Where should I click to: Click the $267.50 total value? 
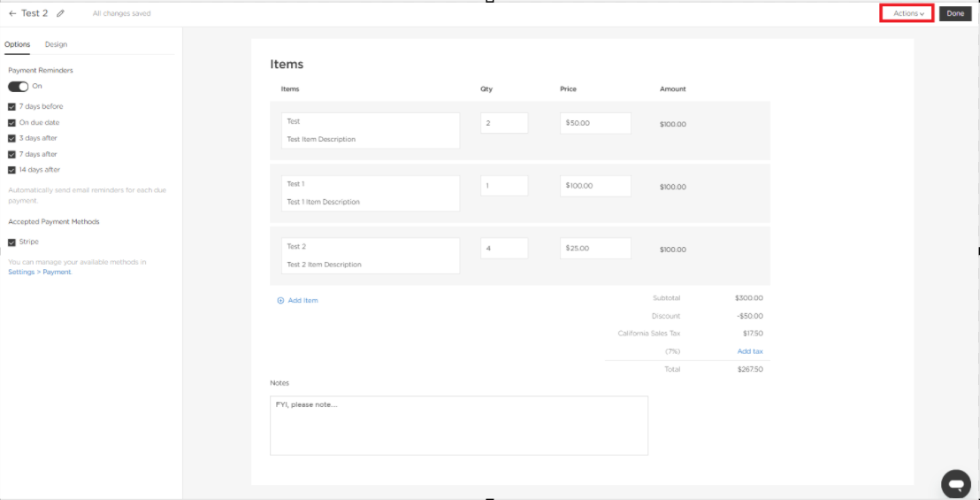[750, 369]
